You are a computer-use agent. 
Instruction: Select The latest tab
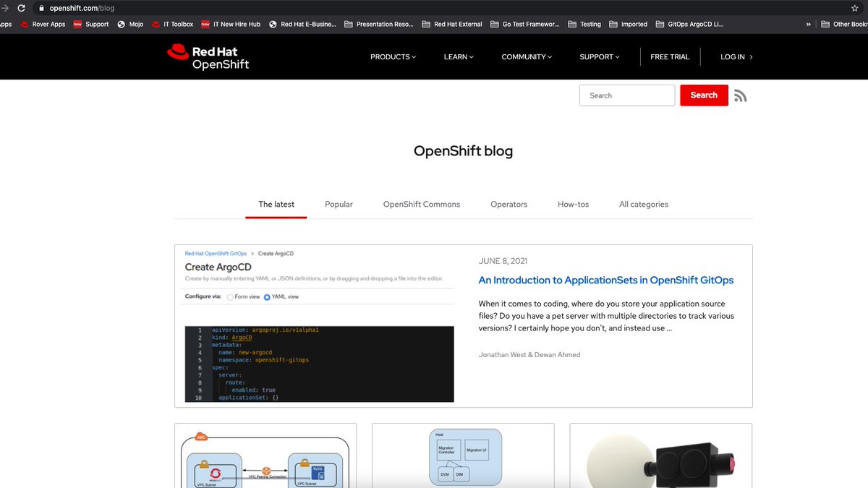(276, 205)
